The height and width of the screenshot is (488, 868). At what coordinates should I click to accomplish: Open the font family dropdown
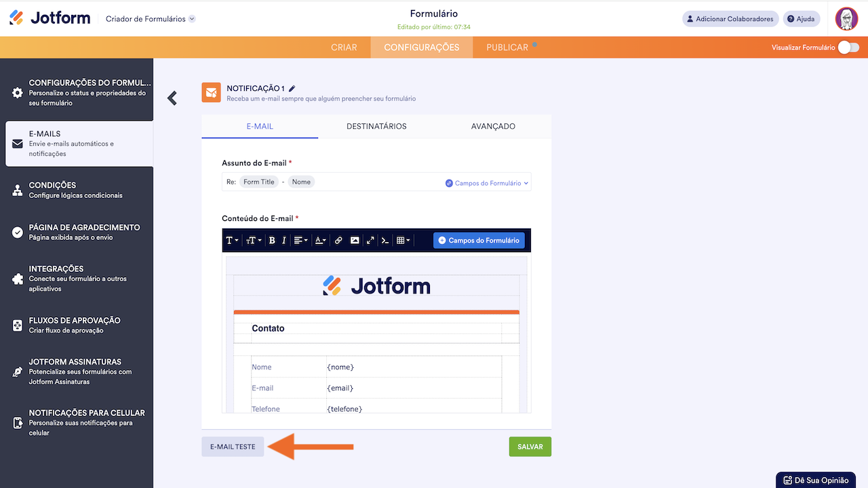coord(232,240)
